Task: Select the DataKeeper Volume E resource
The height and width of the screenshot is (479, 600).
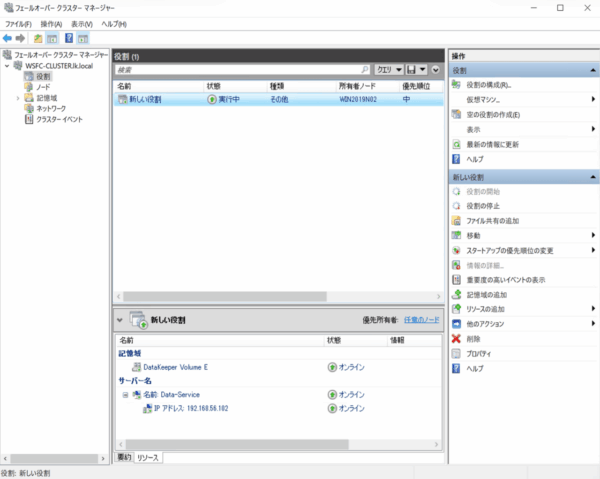Action: click(x=175, y=367)
